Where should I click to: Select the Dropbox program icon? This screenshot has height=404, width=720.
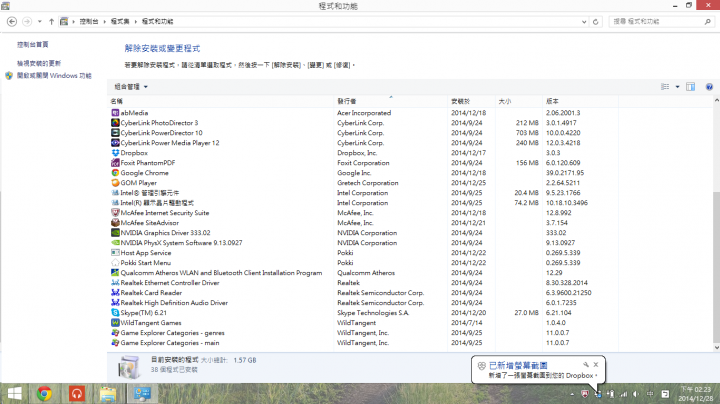pyautogui.click(x=115, y=153)
